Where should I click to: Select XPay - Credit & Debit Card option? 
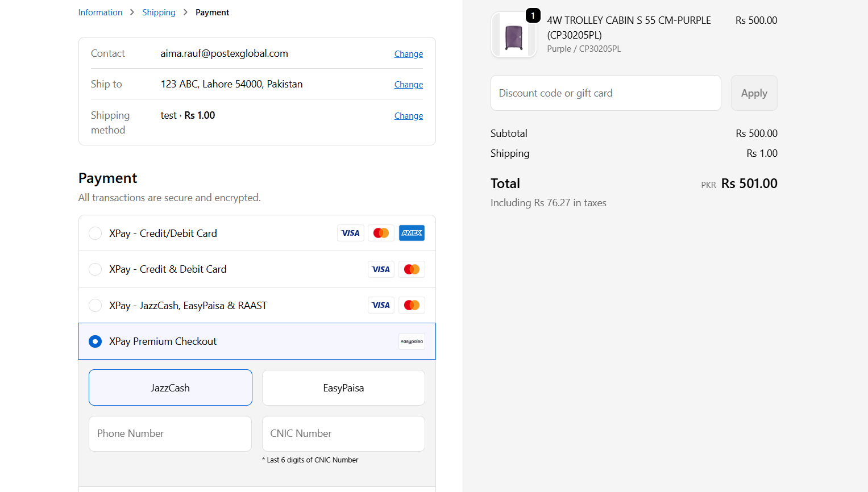pos(95,269)
